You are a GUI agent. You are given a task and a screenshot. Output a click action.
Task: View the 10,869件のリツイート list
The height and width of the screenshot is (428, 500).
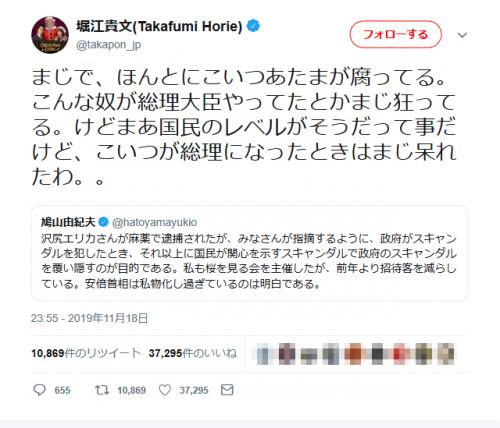[86, 353]
